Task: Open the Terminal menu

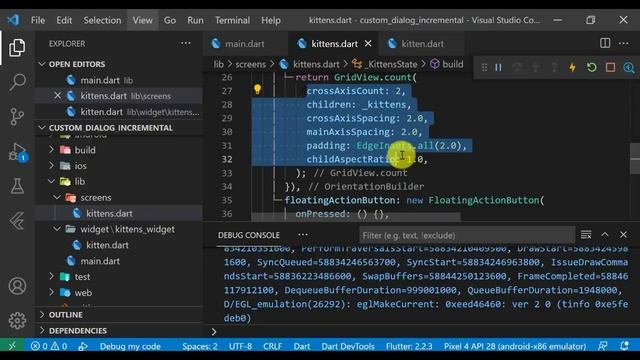Action: click(232, 20)
